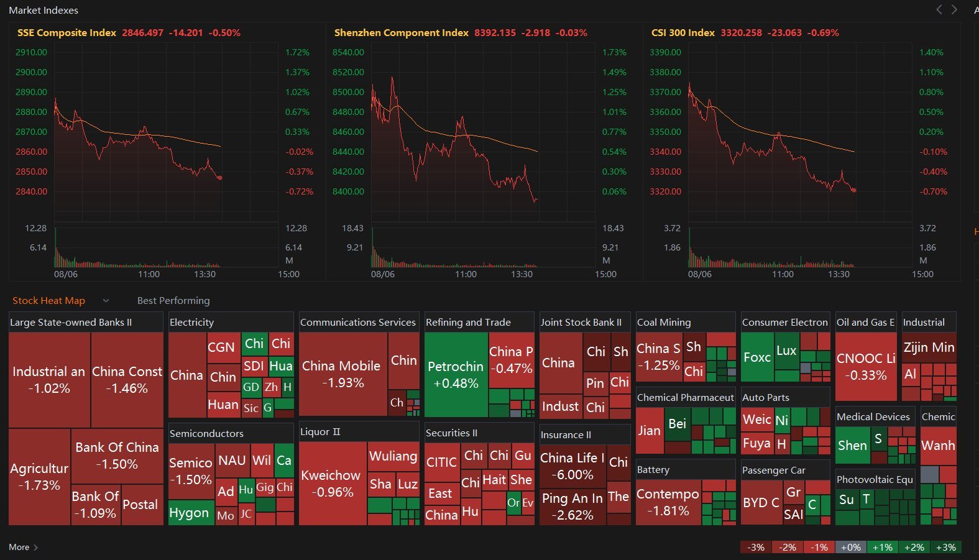Select the Agricultur -1.73% tile
This screenshot has width=979, height=560.
pyautogui.click(x=39, y=477)
